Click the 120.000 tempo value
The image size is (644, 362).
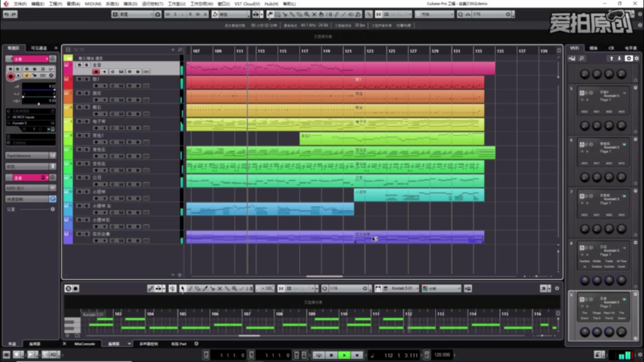point(442,355)
